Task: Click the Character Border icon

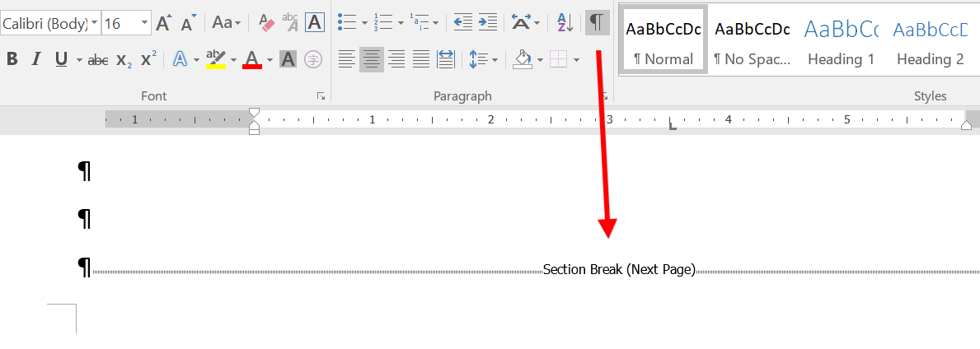Action: pos(315,23)
